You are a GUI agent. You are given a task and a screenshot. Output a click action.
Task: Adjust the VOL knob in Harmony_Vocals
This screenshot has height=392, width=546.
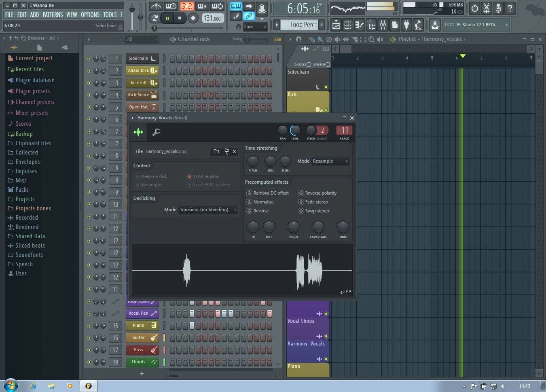tap(296, 130)
